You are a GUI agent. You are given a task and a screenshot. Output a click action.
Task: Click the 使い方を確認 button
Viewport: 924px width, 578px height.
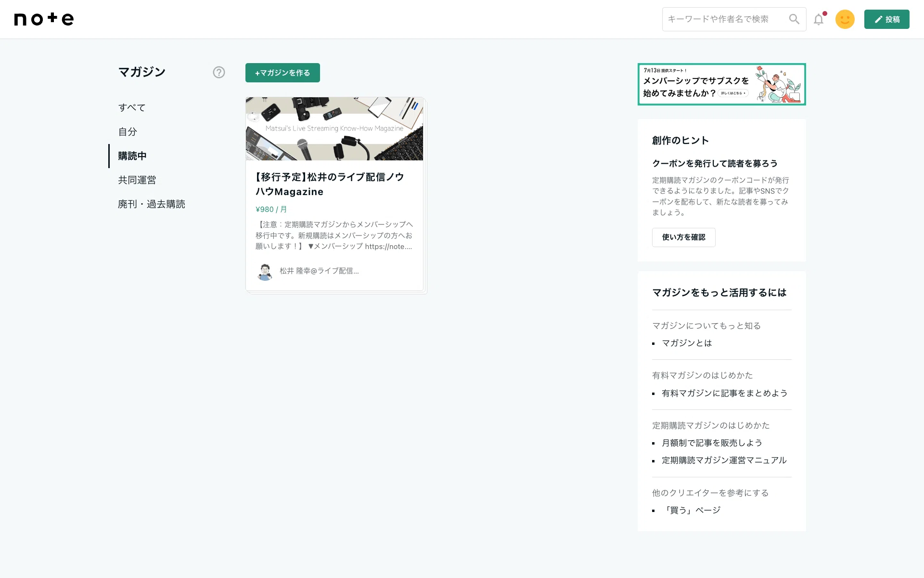(x=683, y=237)
